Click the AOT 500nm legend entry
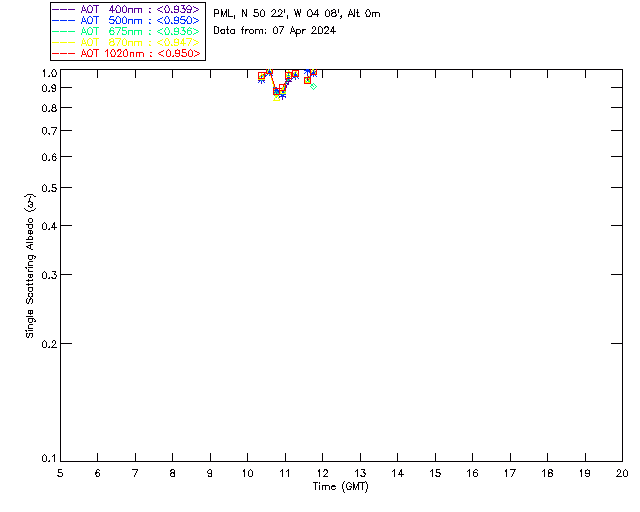This screenshot has height=512, width=640. pos(126,20)
